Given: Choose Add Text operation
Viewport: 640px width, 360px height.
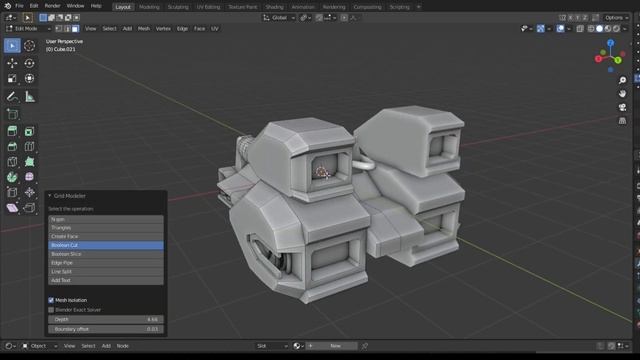Looking at the screenshot, I should [x=106, y=280].
